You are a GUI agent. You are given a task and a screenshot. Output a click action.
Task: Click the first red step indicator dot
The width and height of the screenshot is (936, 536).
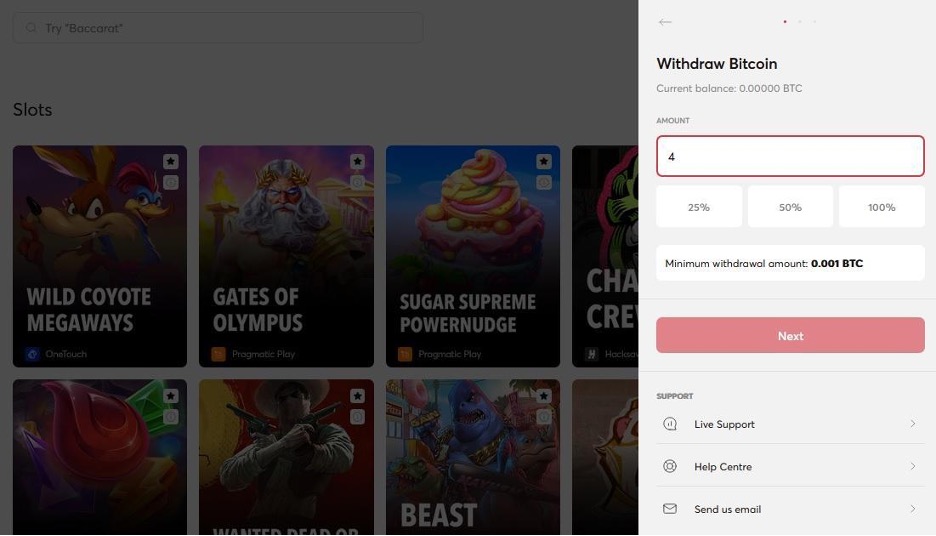[x=785, y=21]
